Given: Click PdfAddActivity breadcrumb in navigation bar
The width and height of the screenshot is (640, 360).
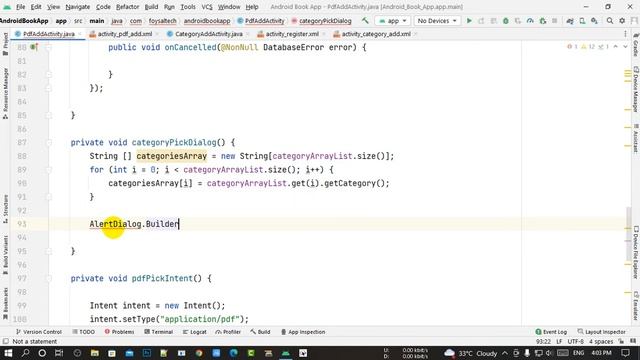Looking at the screenshot, I should pyautogui.click(x=260, y=21).
